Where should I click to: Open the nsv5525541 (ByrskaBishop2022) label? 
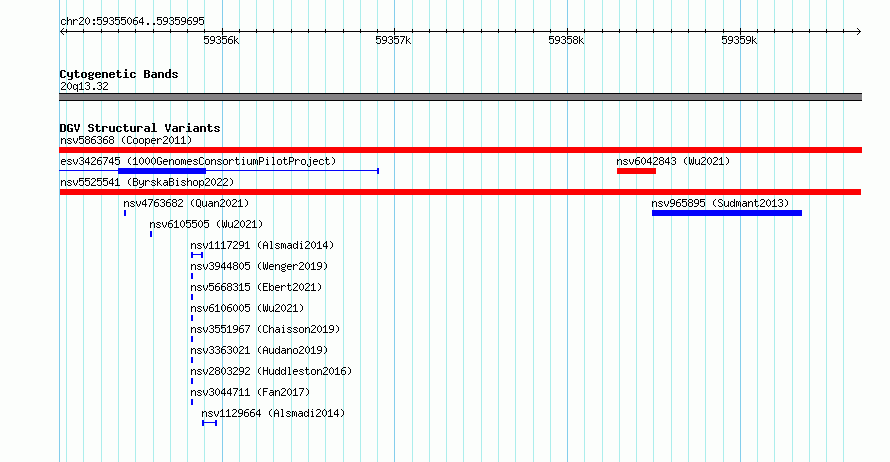click(147, 182)
